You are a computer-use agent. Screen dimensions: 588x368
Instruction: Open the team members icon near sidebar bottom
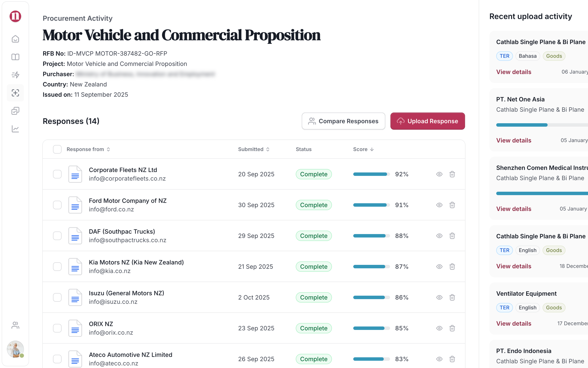click(15, 325)
